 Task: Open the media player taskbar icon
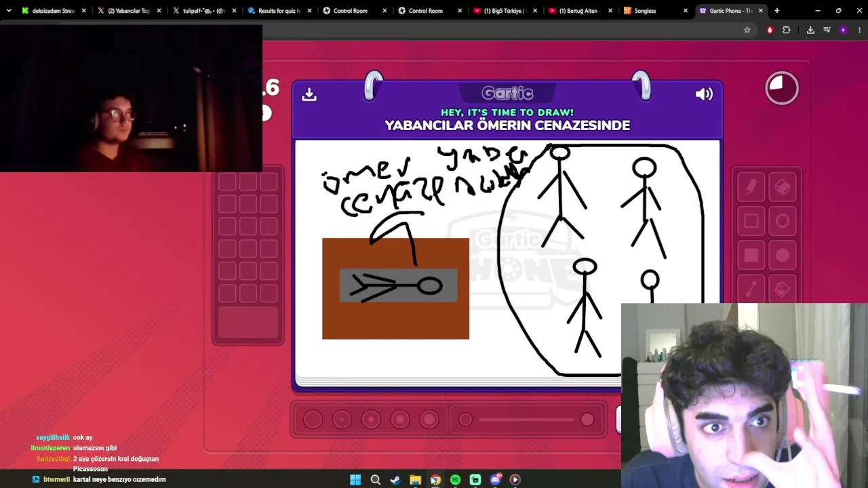click(x=515, y=480)
